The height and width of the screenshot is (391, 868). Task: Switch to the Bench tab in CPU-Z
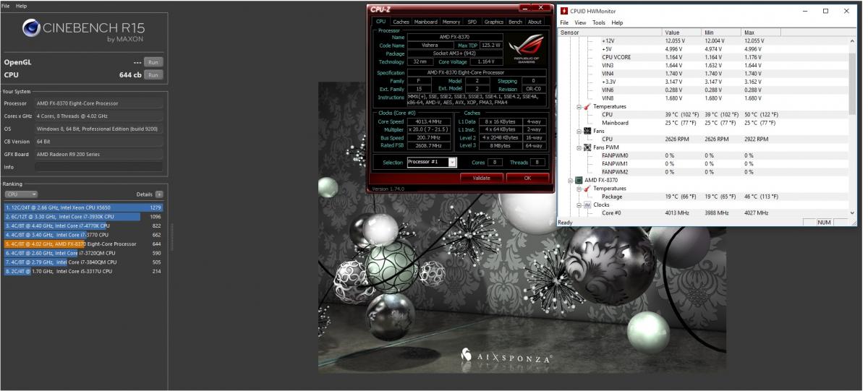tap(516, 22)
